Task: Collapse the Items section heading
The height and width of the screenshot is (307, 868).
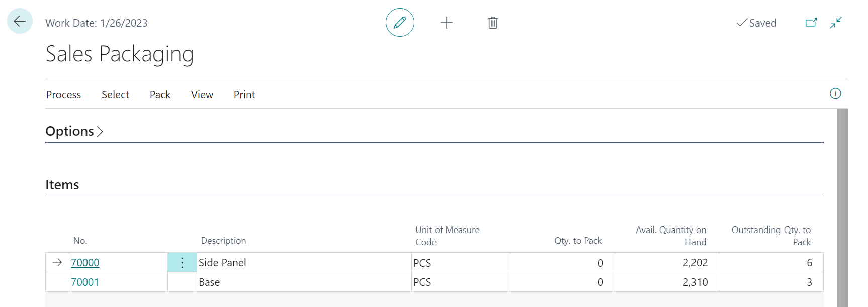Action: tap(62, 185)
